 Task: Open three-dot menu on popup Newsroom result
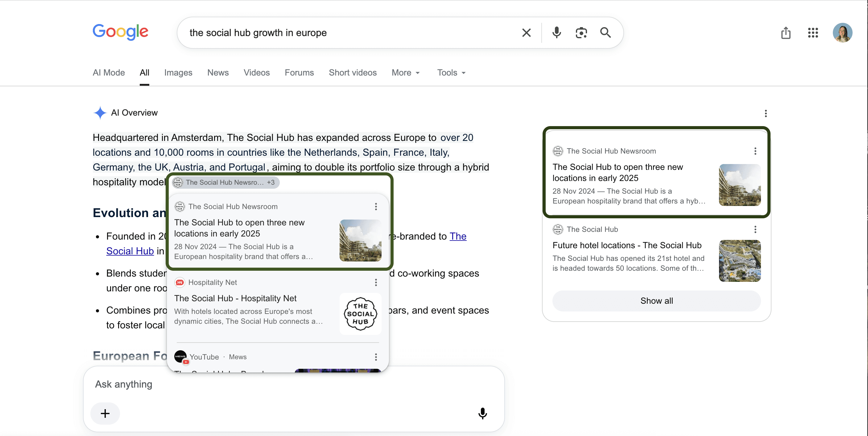[376, 207]
